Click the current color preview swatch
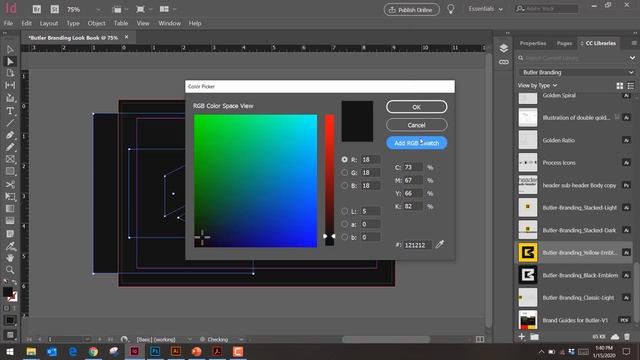Viewport: 640px width, 360px height. click(x=357, y=121)
